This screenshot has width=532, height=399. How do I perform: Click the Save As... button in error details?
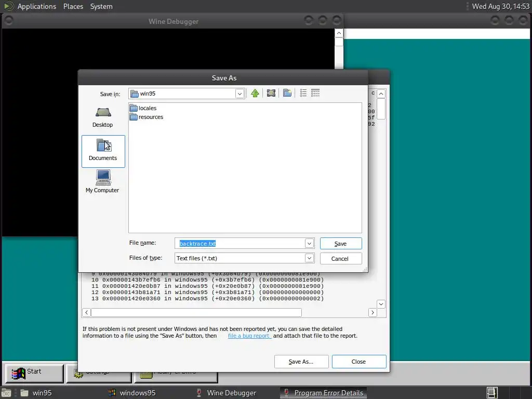(x=301, y=362)
